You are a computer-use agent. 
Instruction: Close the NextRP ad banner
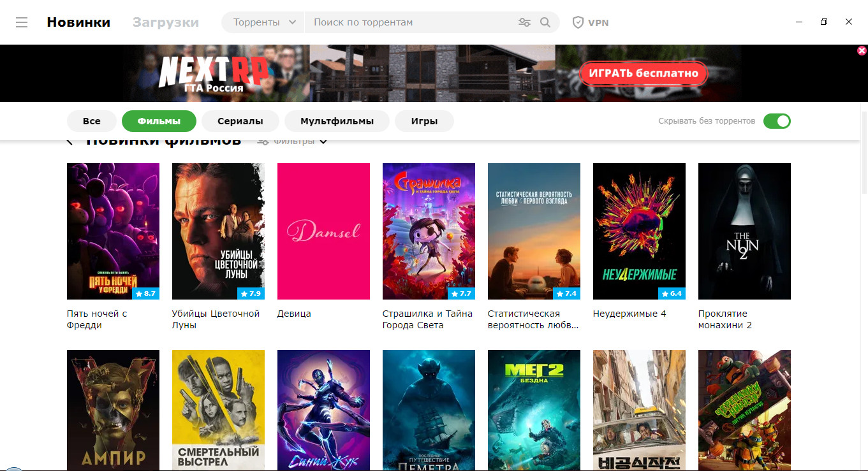[862, 50]
